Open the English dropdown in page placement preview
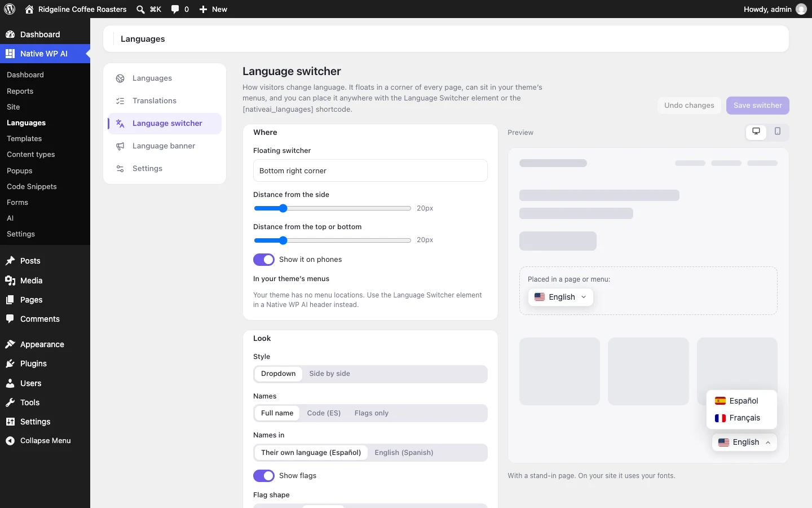The image size is (812, 508). click(x=561, y=297)
